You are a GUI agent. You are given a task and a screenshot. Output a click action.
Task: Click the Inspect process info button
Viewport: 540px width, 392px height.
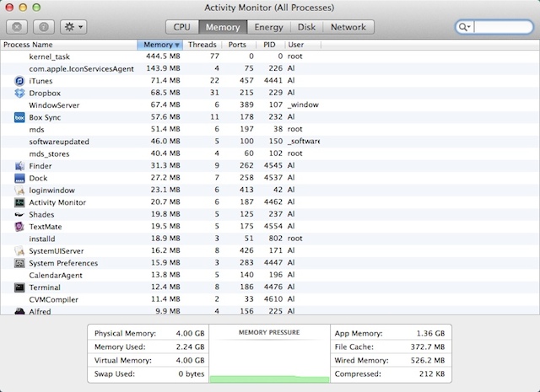44,27
